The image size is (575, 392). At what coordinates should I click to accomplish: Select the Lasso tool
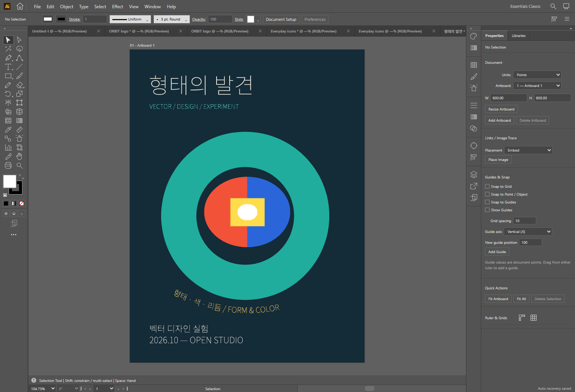19,49
